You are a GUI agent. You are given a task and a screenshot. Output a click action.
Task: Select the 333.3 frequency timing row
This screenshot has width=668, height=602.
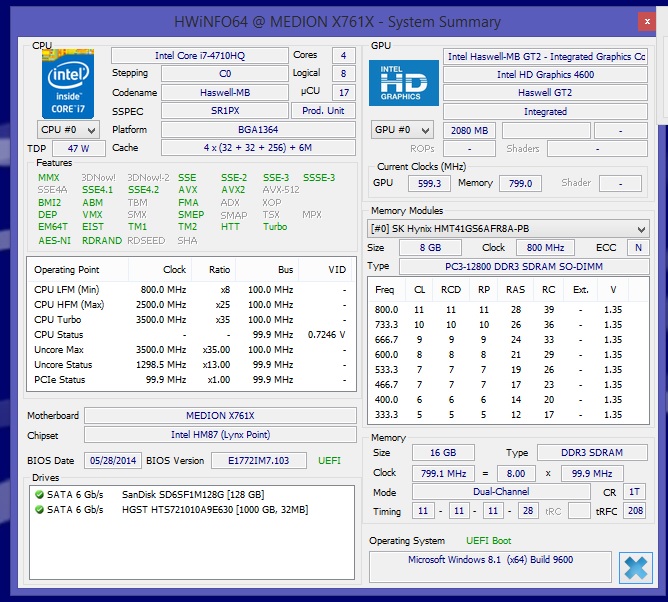point(508,415)
